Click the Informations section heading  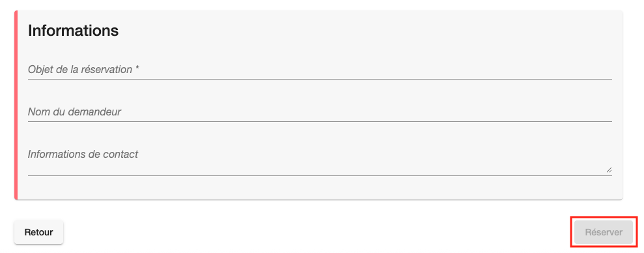73,31
